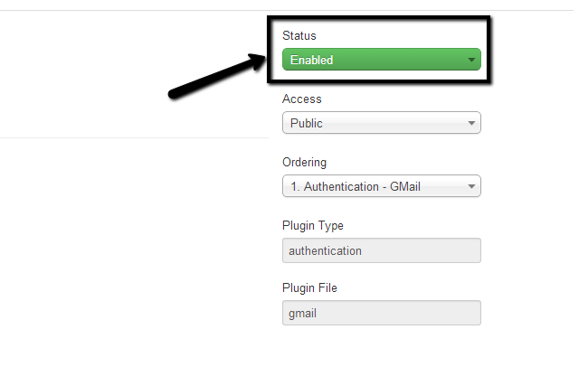This screenshot has height=386, width=588.
Task: Expand the Public access level dropdown
Action: click(x=381, y=124)
